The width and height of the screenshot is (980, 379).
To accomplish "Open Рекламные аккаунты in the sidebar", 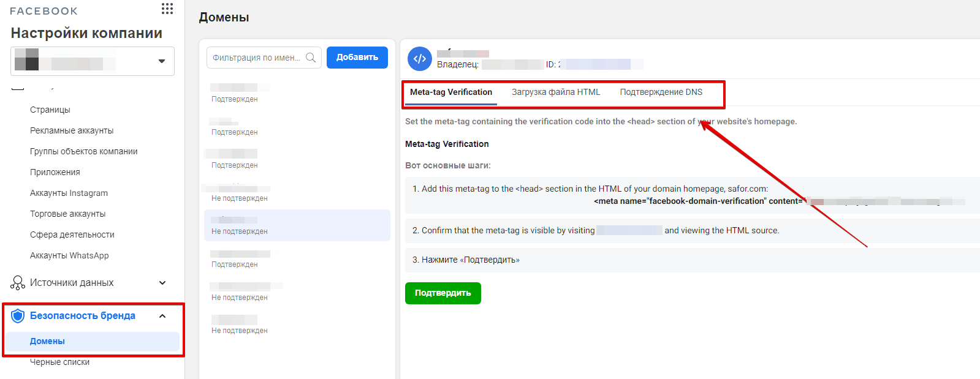I will 72,130.
